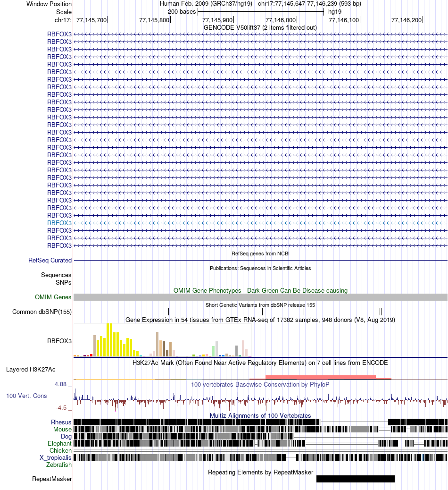Viewport: 448px width, 490px height.
Task: Click the 77,146,200 ruler coordinate
Action: click(x=407, y=20)
